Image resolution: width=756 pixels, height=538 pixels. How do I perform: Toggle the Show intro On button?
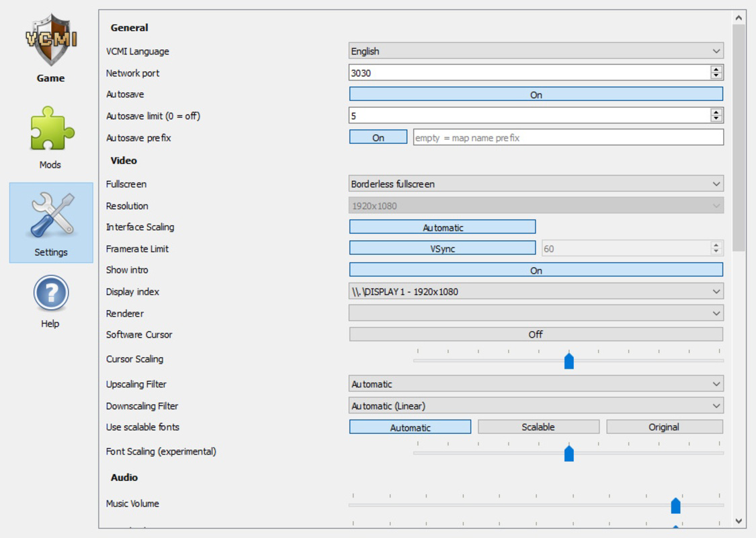(536, 270)
